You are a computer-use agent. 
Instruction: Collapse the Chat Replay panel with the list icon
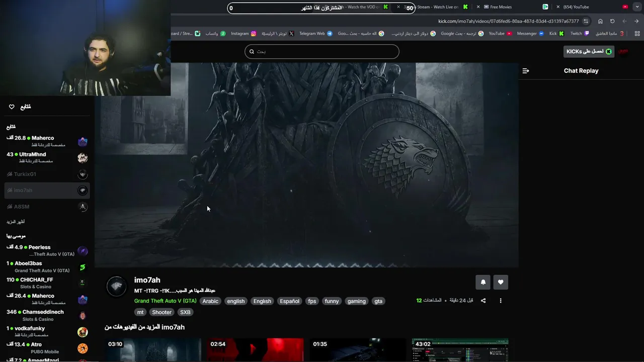coord(526,71)
